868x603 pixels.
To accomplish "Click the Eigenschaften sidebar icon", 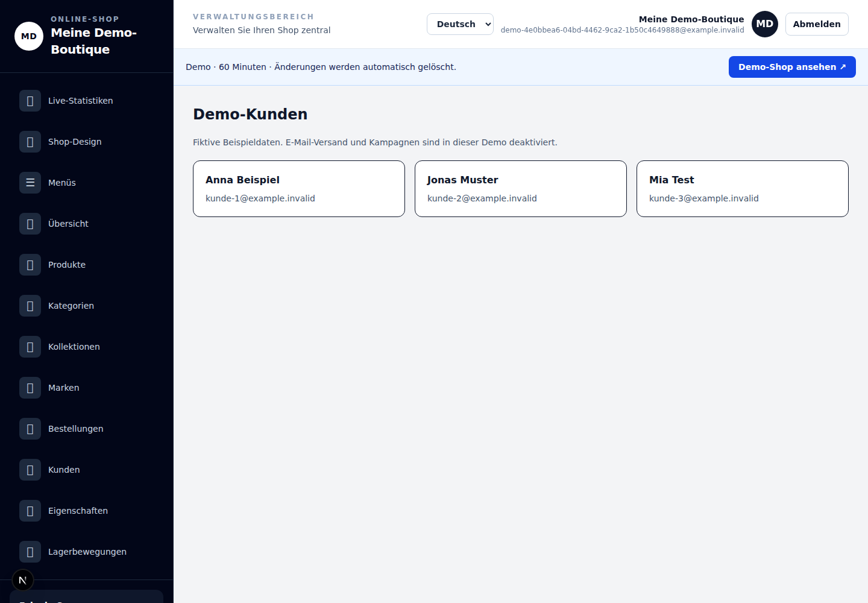I will tap(30, 511).
